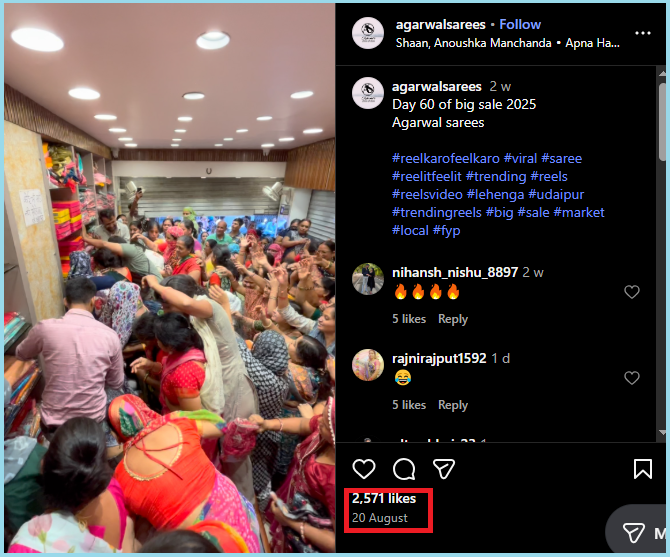Like the post with the heart icon
Screen dimensions: 670x557
[364, 469]
